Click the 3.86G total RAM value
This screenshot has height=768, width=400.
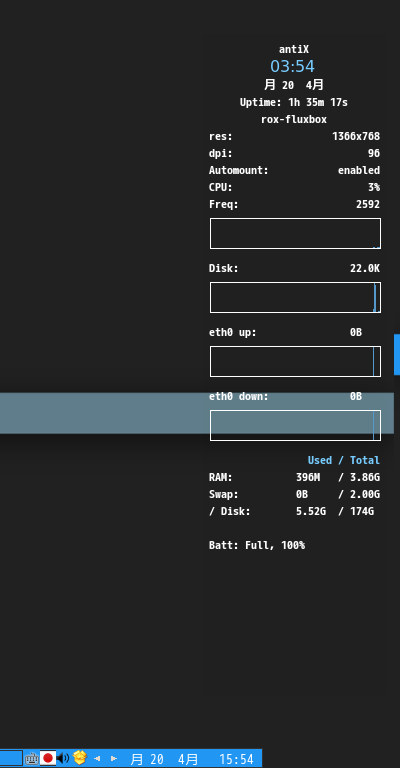pyautogui.click(x=365, y=477)
